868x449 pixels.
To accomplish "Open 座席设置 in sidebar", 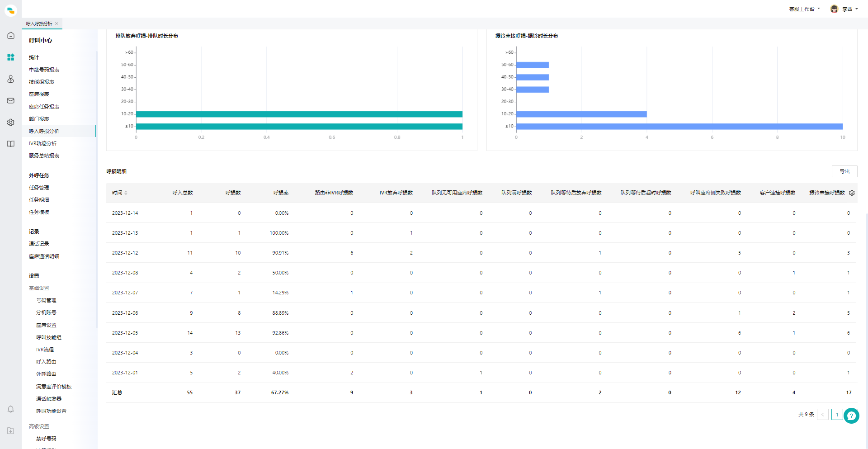I will (46, 325).
